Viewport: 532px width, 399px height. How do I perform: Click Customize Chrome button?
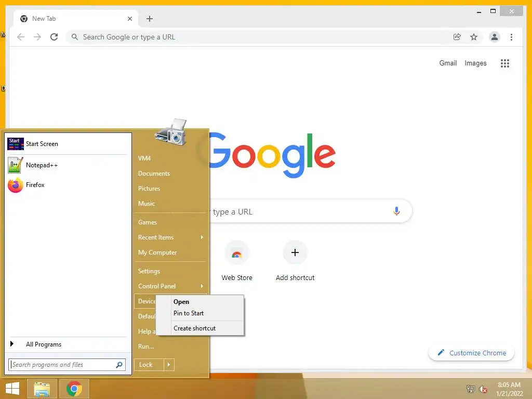(x=471, y=353)
